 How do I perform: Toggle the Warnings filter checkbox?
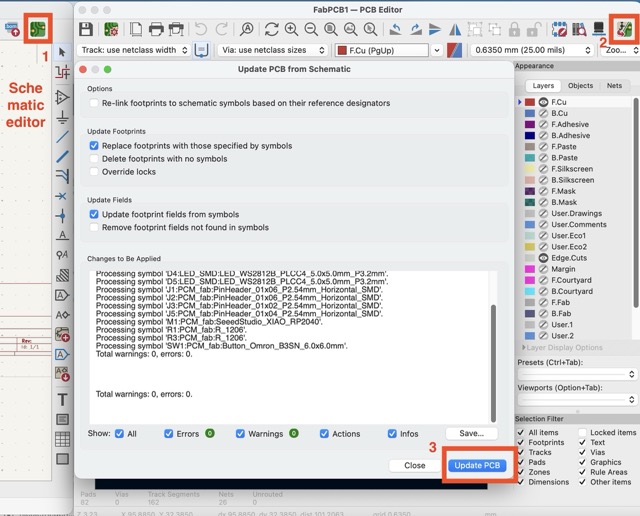240,434
